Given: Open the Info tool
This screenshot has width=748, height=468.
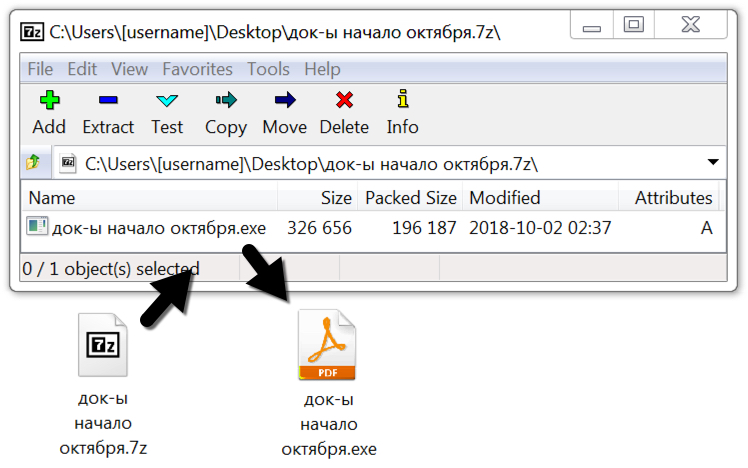Looking at the screenshot, I should point(403,99).
